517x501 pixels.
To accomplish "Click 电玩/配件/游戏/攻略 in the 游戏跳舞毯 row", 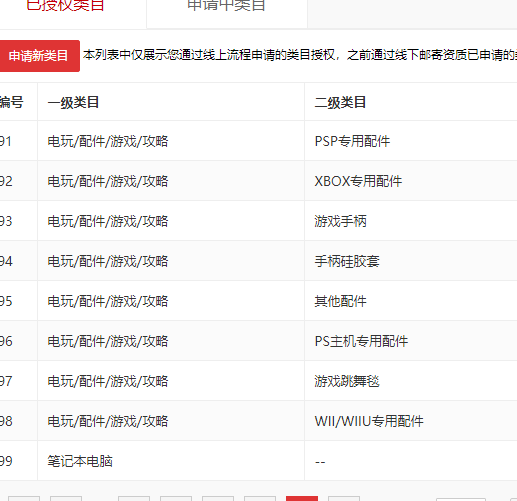I will [108, 381].
